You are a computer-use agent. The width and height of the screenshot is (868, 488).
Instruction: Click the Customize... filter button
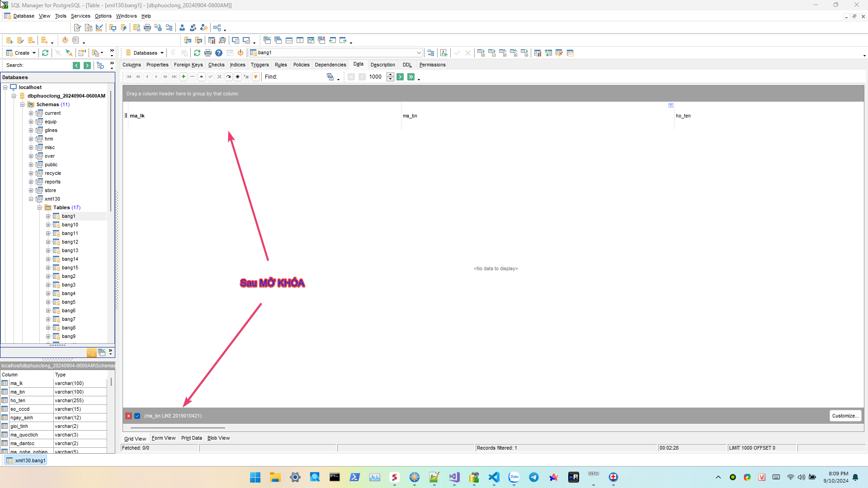[x=844, y=416]
